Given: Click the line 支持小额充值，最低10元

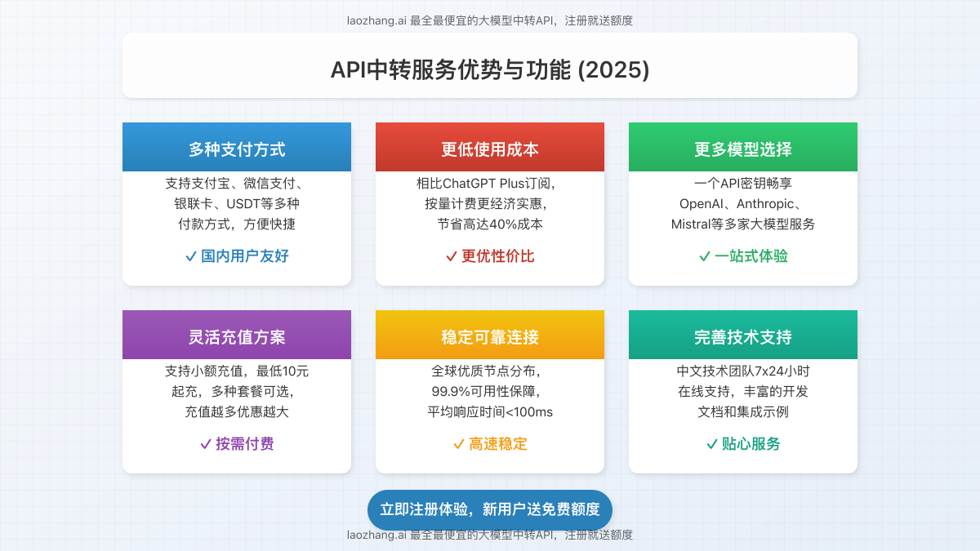Looking at the screenshot, I should point(237,371).
